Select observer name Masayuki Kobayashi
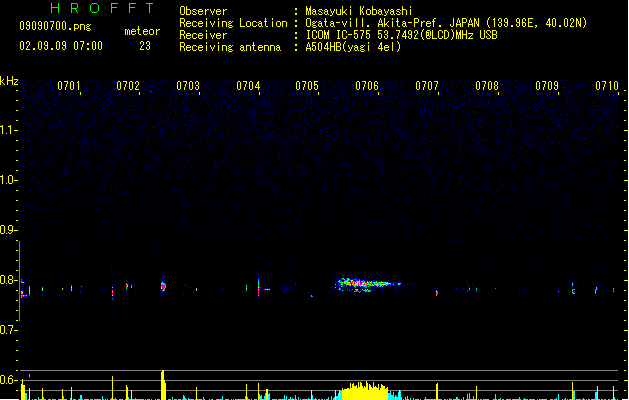 [359, 11]
